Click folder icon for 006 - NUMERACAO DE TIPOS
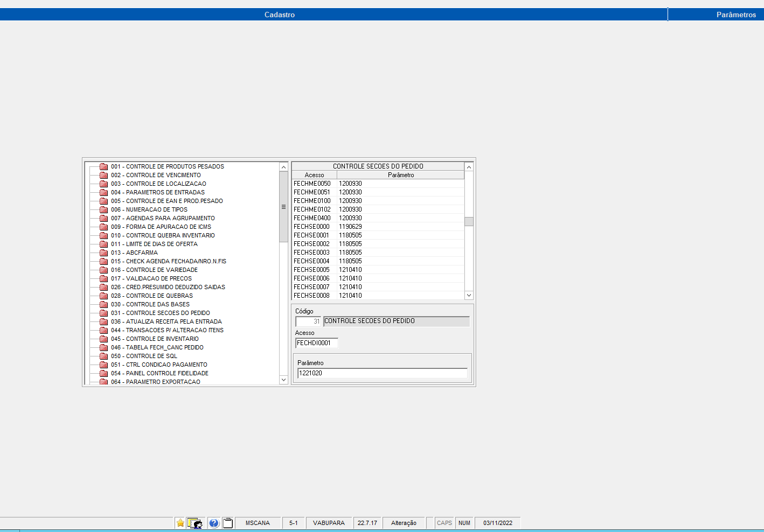The image size is (764, 532). tap(104, 209)
